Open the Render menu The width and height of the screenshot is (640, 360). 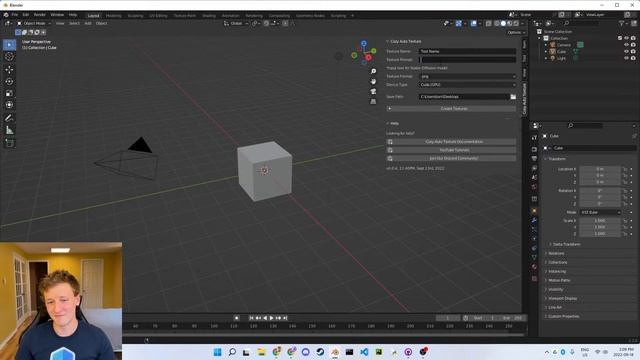tap(40, 15)
